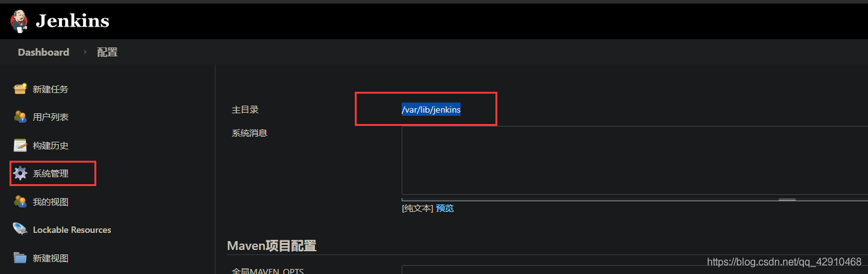The height and width of the screenshot is (274, 868).
Task: Click the [纯文本] format label
Action: point(418,208)
